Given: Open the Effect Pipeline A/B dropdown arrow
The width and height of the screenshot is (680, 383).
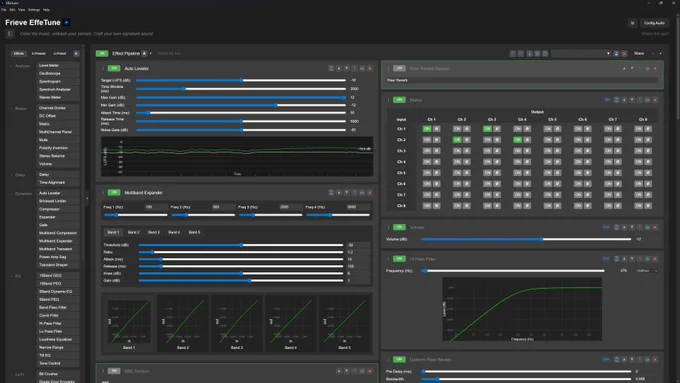Looking at the screenshot, I should click(150, 54).
